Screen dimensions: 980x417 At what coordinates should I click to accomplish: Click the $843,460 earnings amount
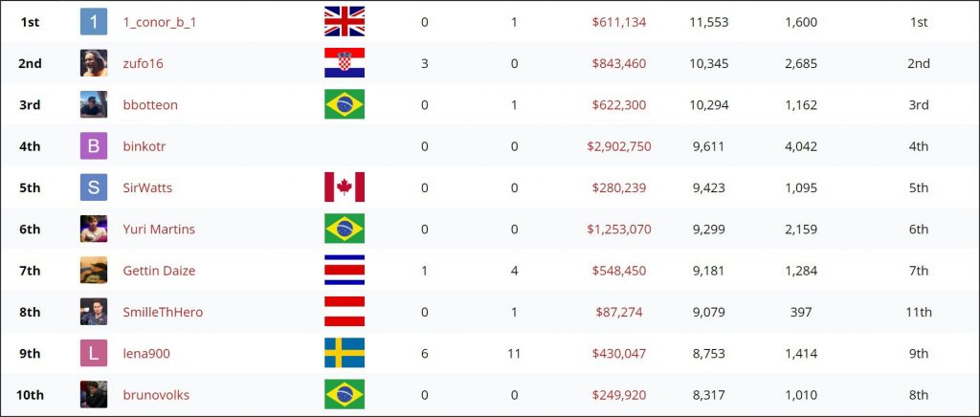tap(619, 63)
